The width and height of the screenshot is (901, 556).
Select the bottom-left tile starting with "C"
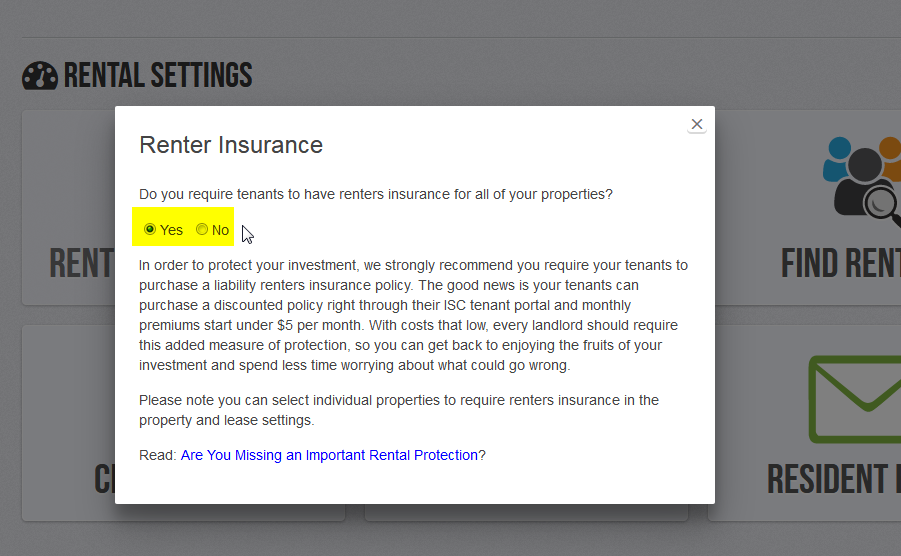tap(104, 479)
